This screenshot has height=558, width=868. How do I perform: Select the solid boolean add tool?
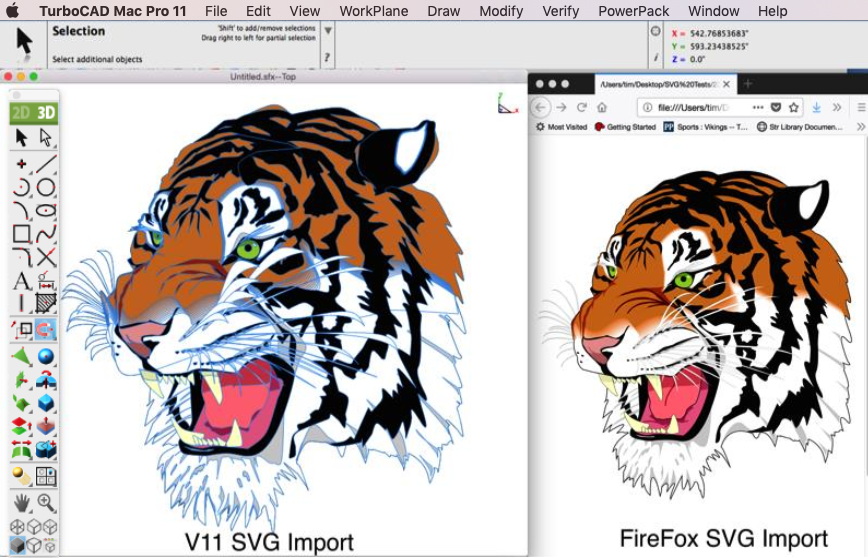coord(45,450)
